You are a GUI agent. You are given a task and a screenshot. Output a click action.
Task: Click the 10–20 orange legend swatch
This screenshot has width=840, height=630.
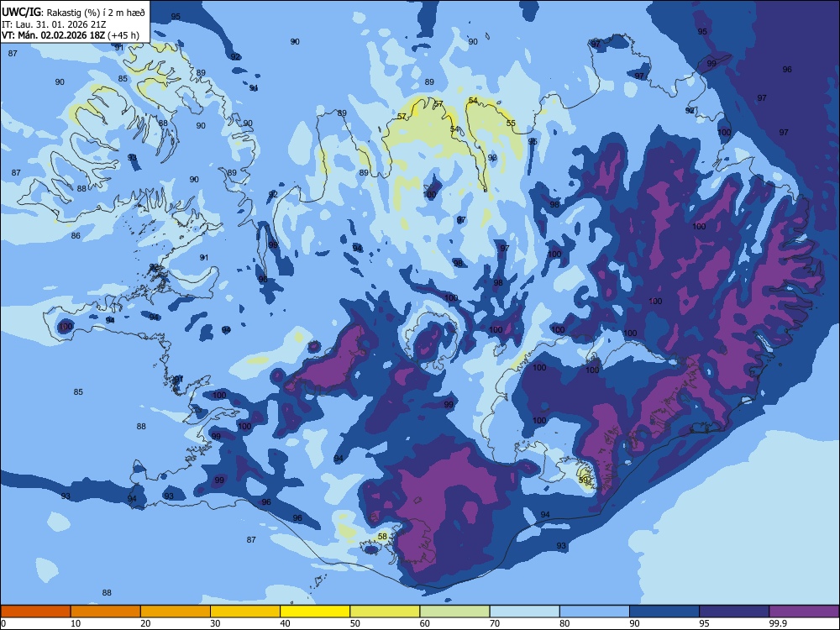pyautogui.click(x=106, y=612)
